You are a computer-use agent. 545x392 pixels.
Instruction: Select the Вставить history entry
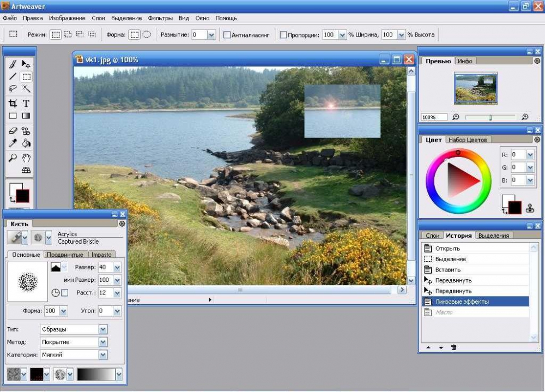pyautogui.click(x=447, y=269)
